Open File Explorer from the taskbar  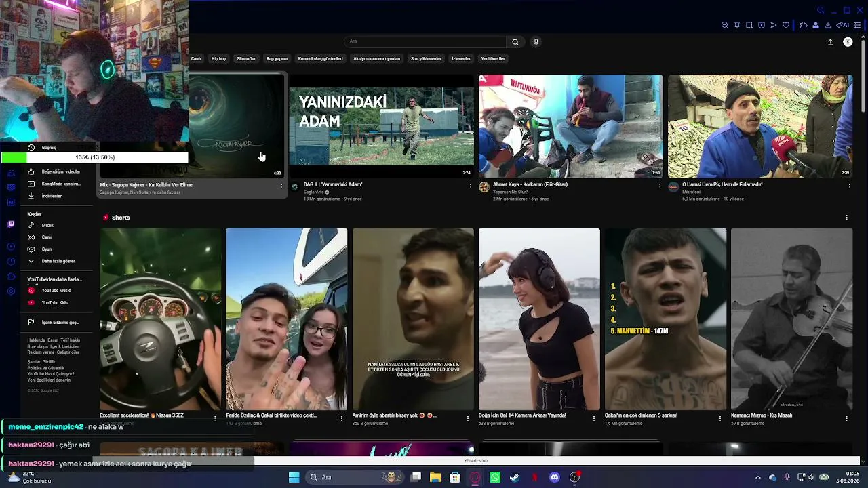(435, 477)
